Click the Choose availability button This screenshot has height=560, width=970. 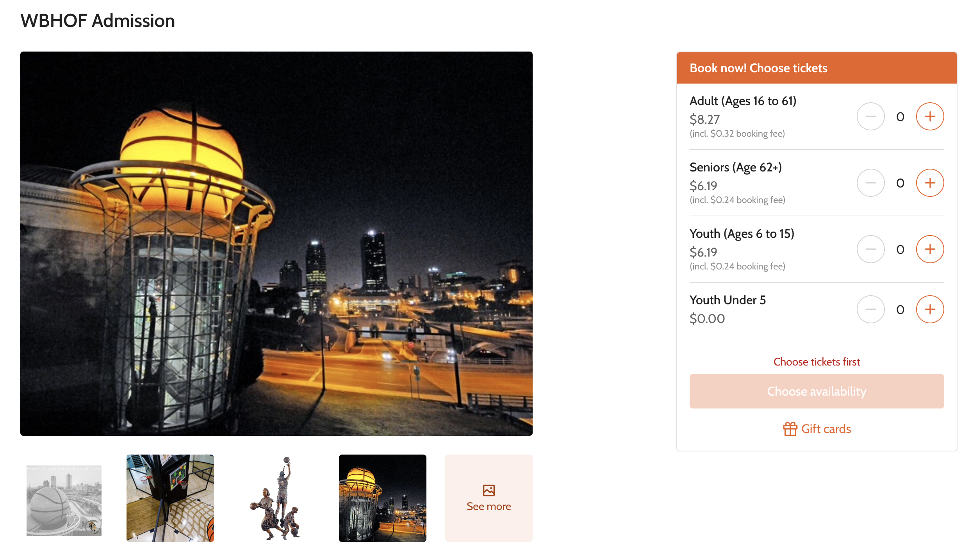(817, 391)
